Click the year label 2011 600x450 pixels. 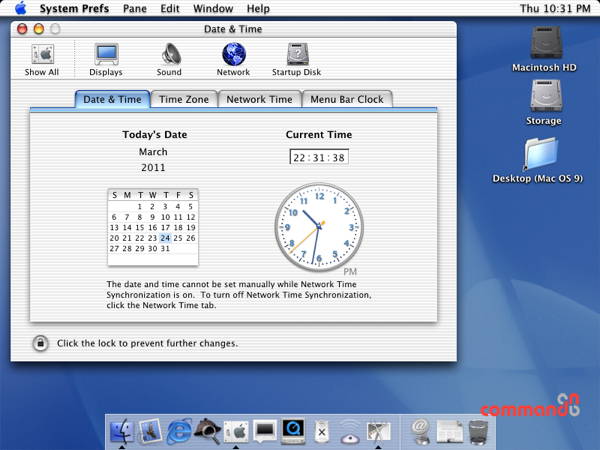tap(153, 168)
